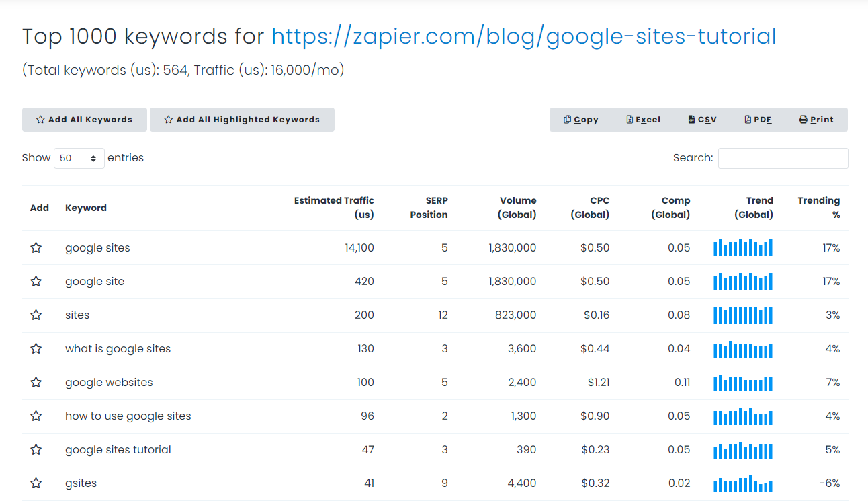The width and height of the screenshot is (868, 503).
Task: Click the SERP position value 12
Action: [x=443, y=315]
